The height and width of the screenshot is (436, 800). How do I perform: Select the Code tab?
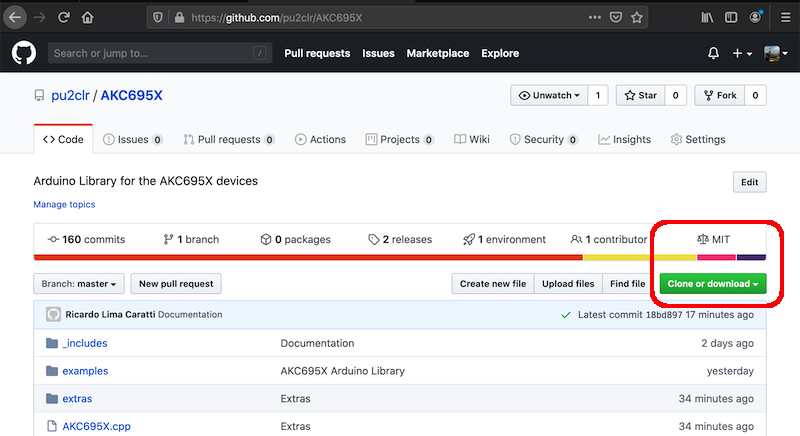point(63,139)
